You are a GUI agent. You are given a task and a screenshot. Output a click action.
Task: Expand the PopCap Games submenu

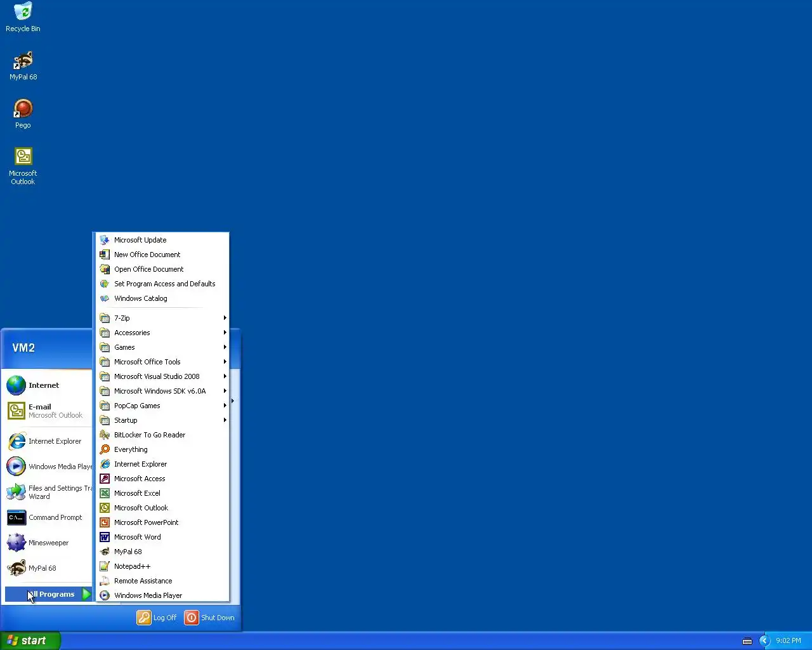[x=162, y=406]
